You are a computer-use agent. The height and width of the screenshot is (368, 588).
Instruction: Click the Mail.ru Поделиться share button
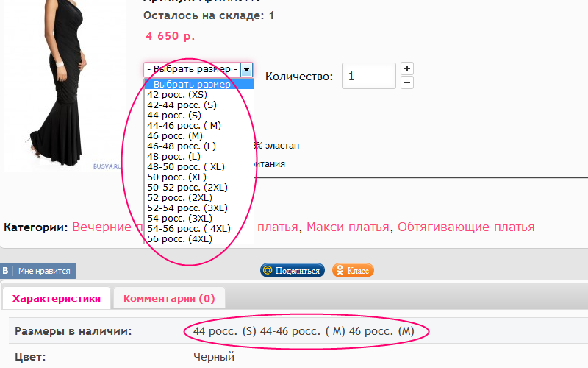click(x=292, y=271)
